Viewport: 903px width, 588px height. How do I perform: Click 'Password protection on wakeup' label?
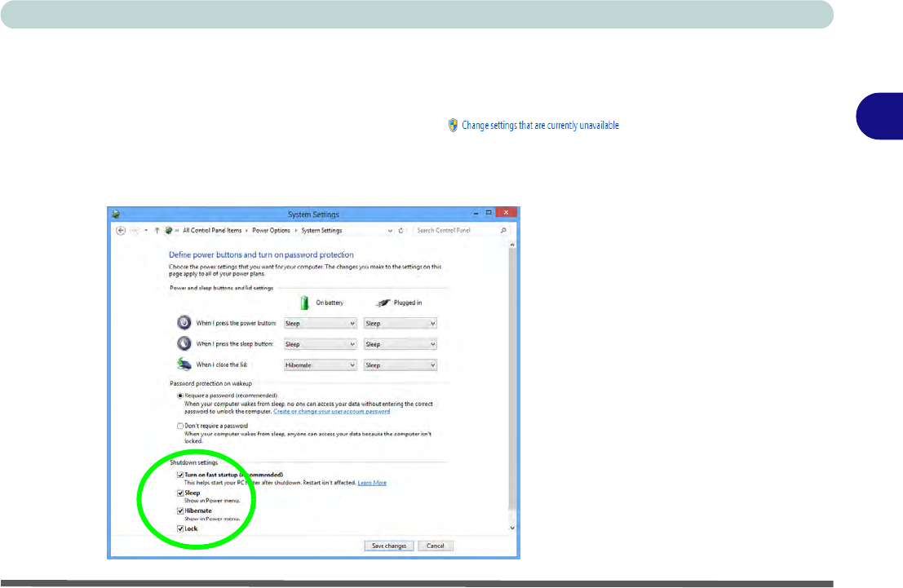210,383
